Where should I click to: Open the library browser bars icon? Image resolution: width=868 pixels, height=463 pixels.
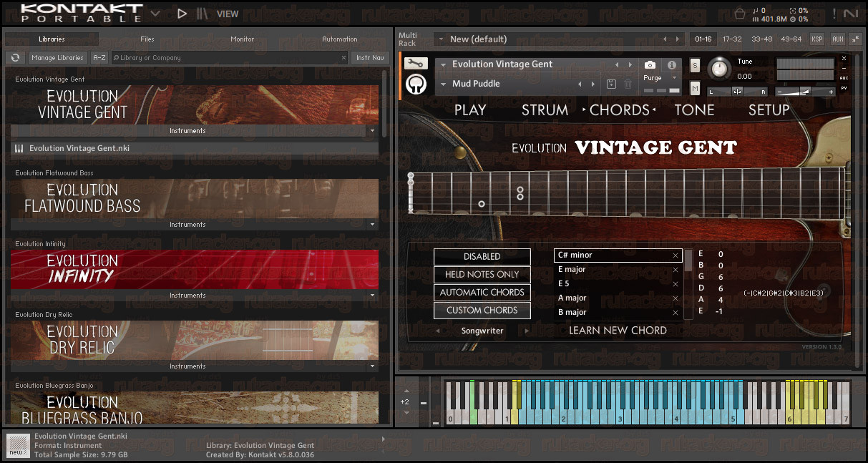[203, 13]
